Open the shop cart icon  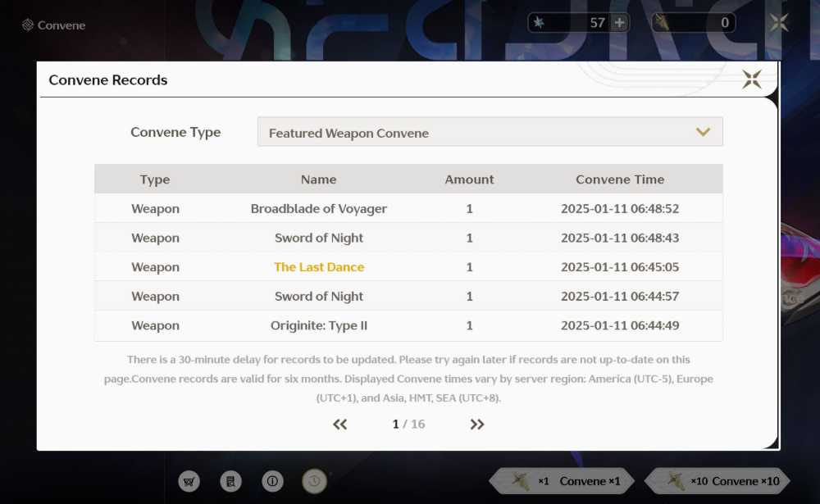pyautogui.click(x=189, y=481)
